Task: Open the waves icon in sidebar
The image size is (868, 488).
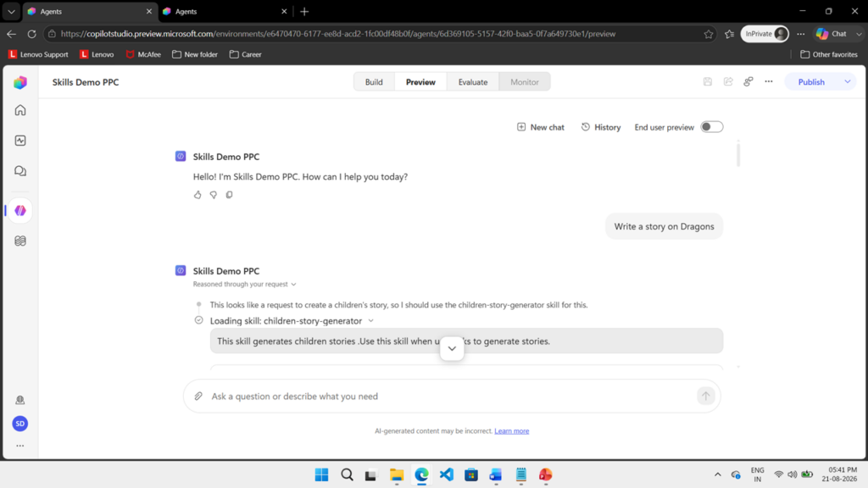Action: (x=20, y=241)
